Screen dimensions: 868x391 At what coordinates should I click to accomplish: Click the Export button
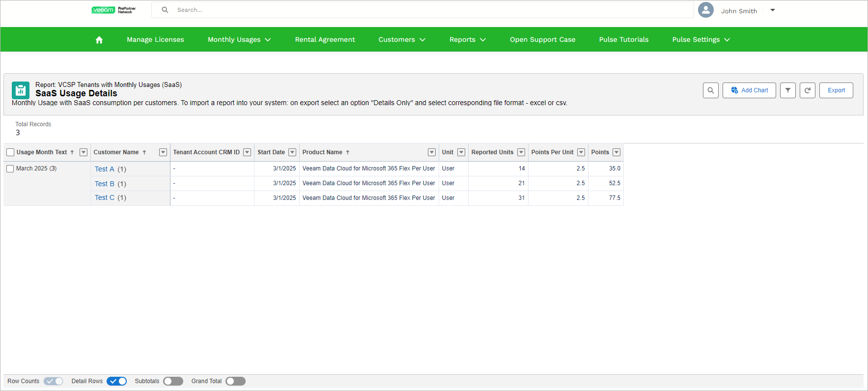(836, 90)
